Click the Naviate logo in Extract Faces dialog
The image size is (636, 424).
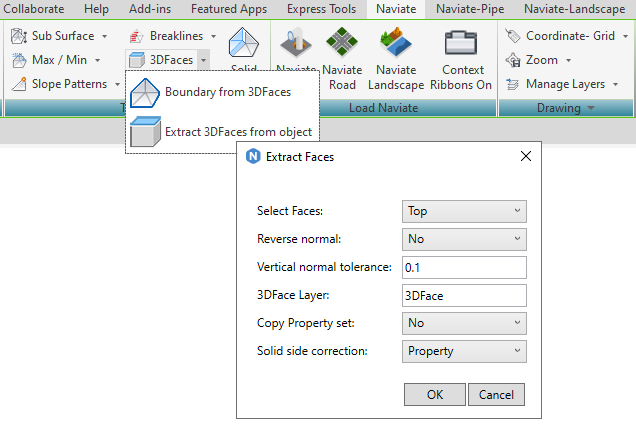coord(253,156)
